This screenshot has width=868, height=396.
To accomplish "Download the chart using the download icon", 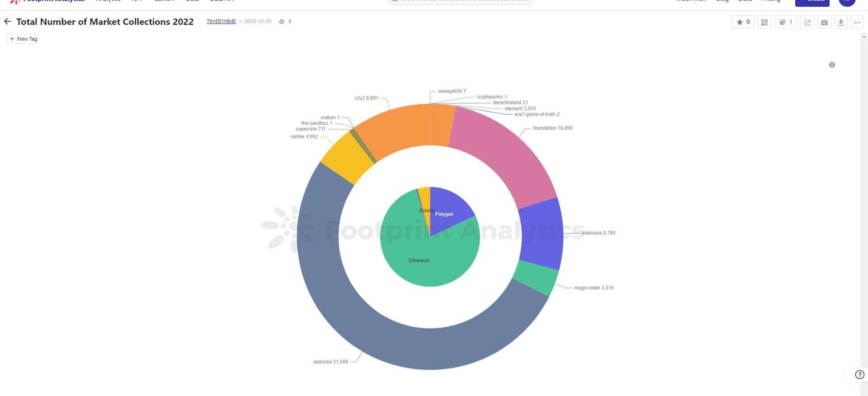I will coord(841,22).
